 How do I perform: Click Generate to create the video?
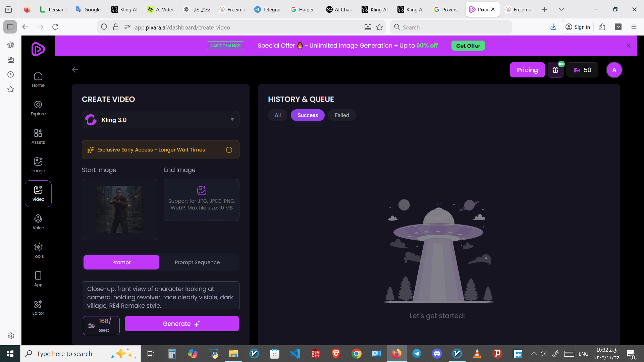(x=182, y=324)
